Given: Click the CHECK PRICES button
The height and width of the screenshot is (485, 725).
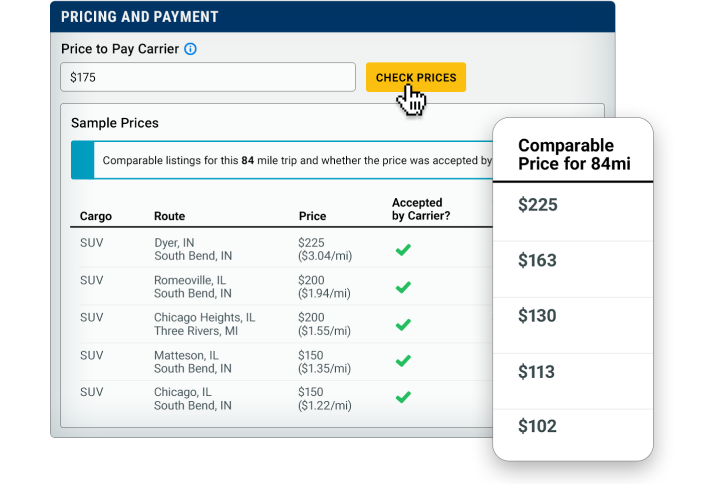Looking at the screenshot, I should (416, 77).
